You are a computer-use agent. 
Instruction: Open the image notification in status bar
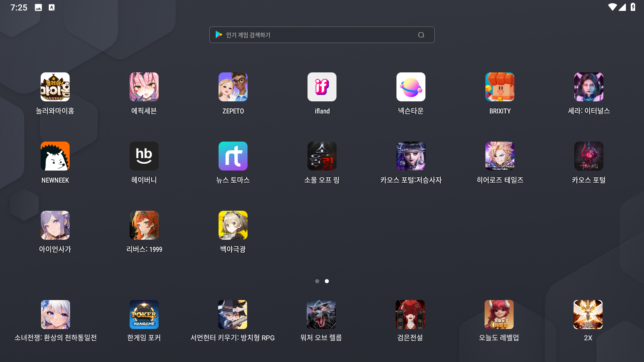coord(38,7)
